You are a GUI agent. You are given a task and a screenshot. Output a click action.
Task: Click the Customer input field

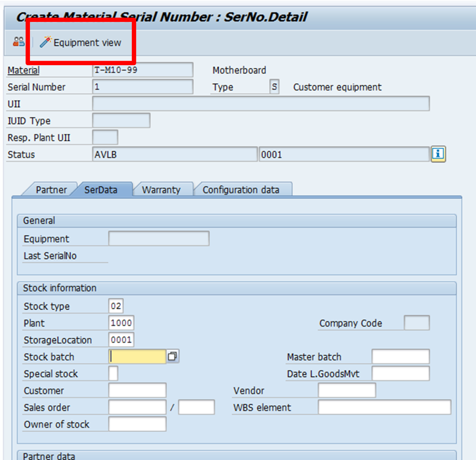pyautogui.click(x=137, y=390)
